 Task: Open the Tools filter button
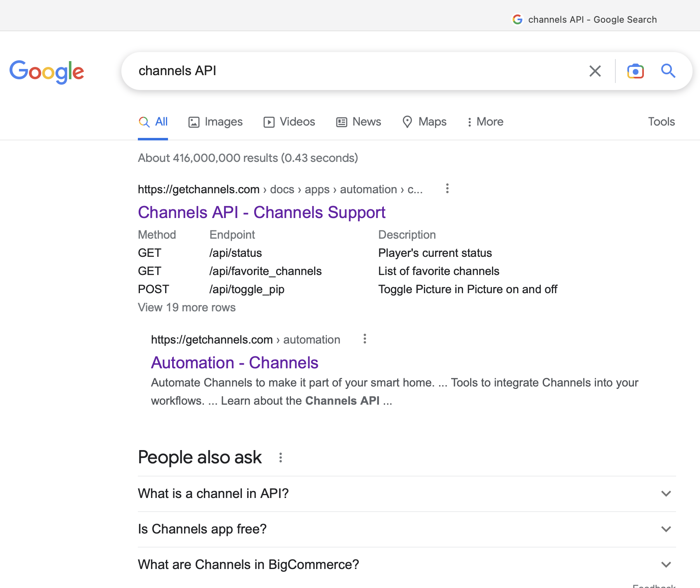point(661,122)
